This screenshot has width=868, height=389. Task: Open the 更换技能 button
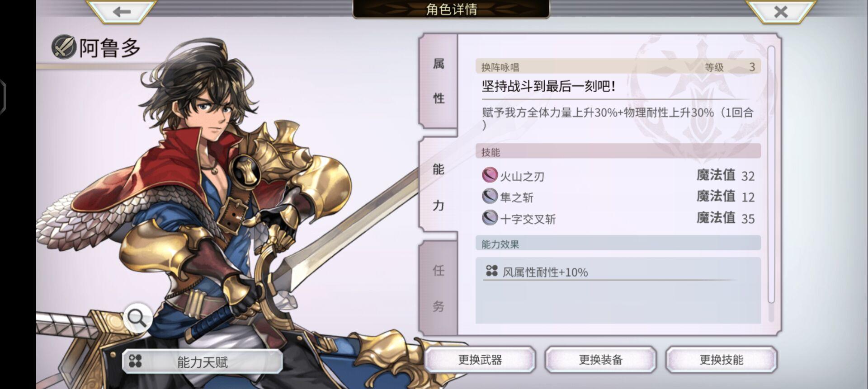(722, 360)
